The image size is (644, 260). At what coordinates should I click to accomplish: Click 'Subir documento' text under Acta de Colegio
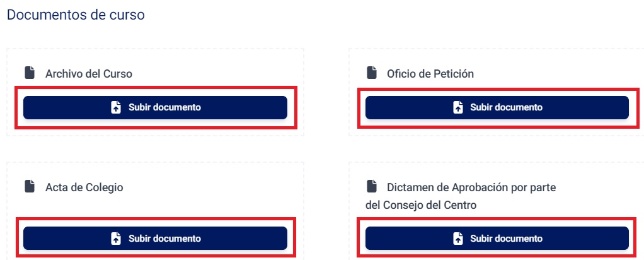coord(164,239)
